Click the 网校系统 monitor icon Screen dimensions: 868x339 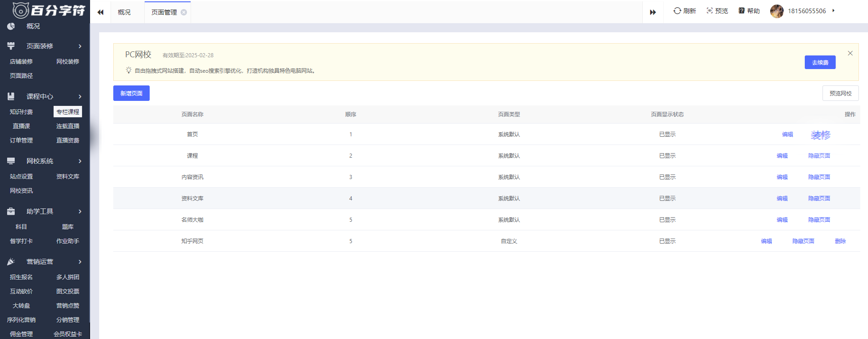(11, 161)
